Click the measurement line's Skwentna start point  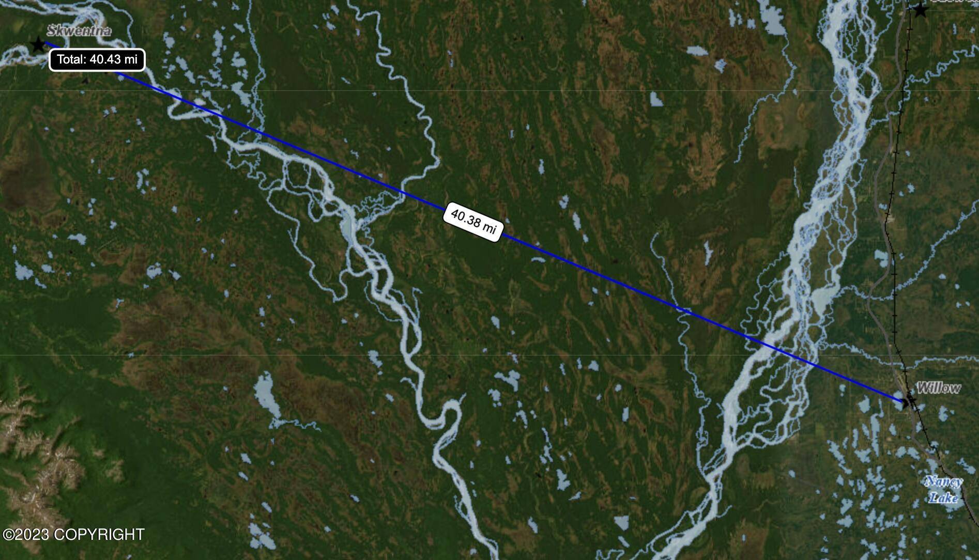pyautogui.click(x=45, y=43)
